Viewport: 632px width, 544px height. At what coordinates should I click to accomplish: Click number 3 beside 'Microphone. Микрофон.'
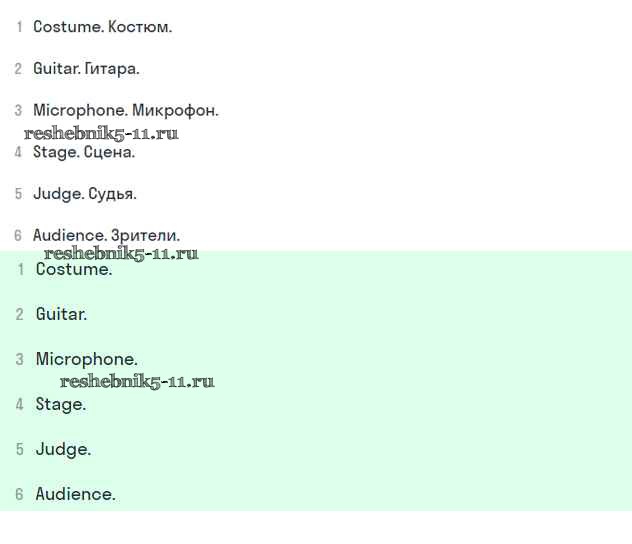tap(18, 111)
